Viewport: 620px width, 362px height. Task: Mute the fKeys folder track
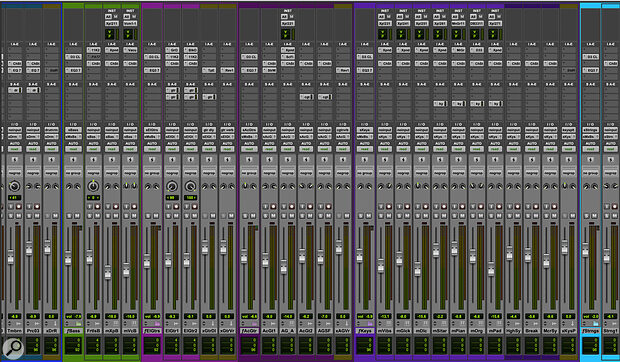tap(369, 216)
